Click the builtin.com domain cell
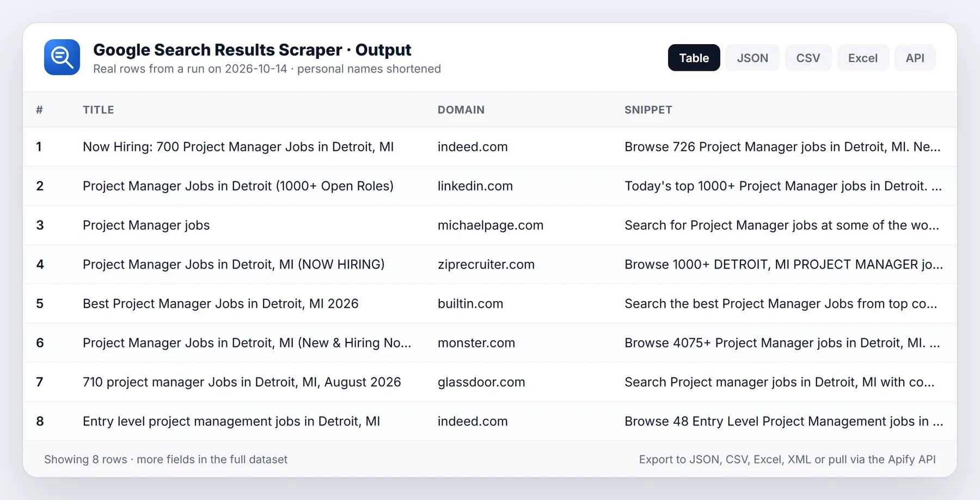Image resolution: width=980 pixels, height=500 pixels. click(470, 303)
